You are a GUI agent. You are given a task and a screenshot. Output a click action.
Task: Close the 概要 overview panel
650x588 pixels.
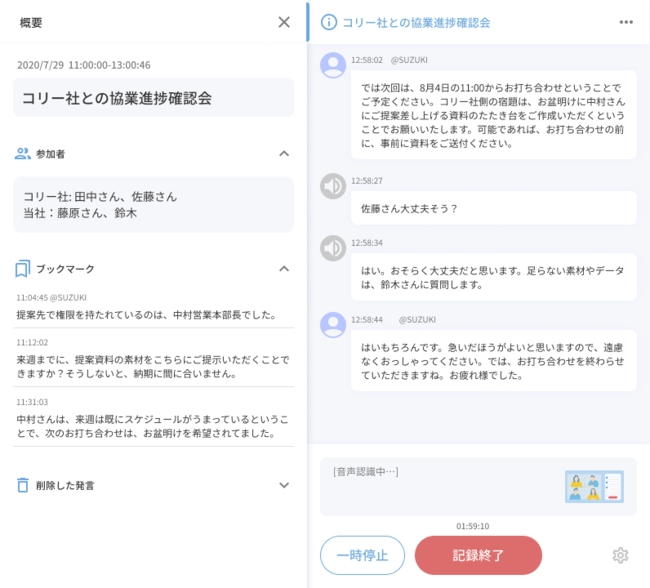click(284, 22)
